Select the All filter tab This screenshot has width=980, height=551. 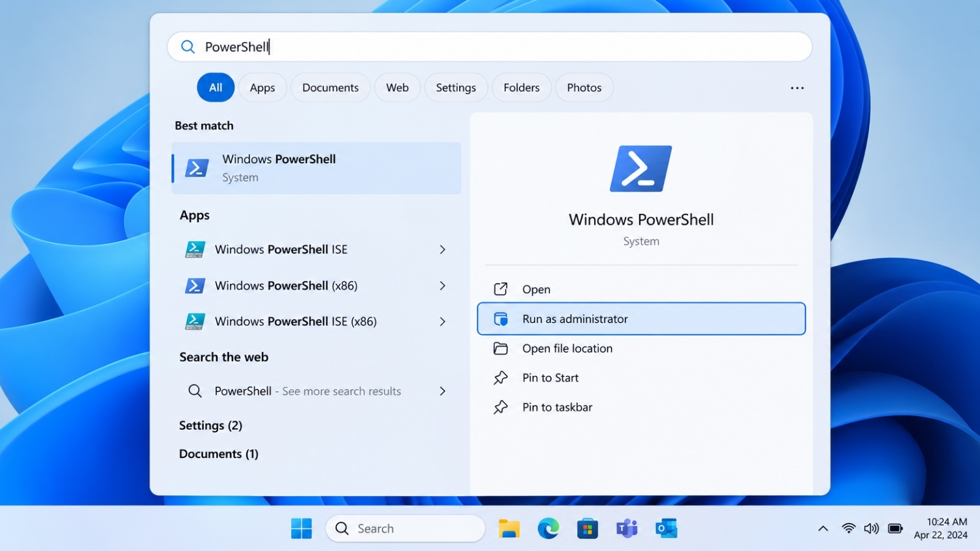click(216, 88)
